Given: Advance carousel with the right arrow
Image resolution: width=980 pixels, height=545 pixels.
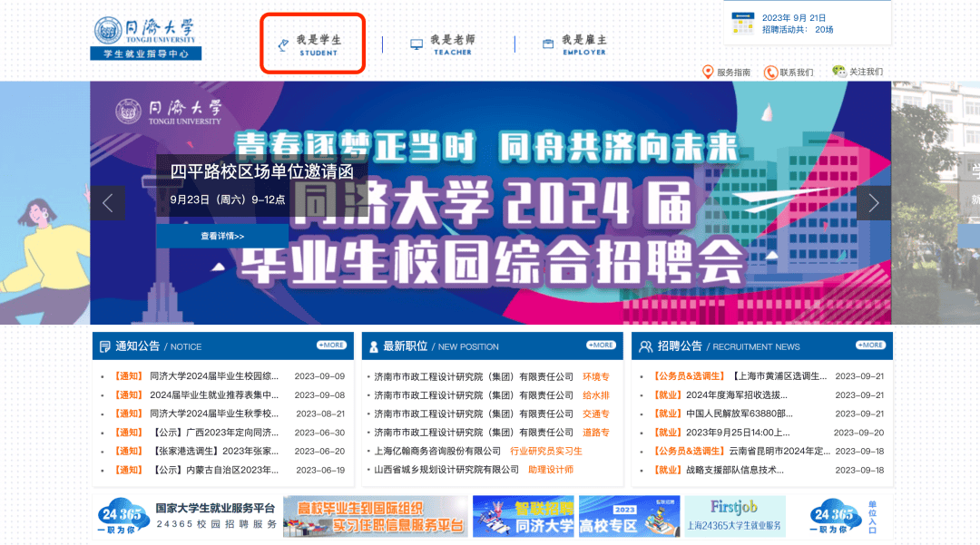Looking at the screenshot, I should click(x=873, y=203).
